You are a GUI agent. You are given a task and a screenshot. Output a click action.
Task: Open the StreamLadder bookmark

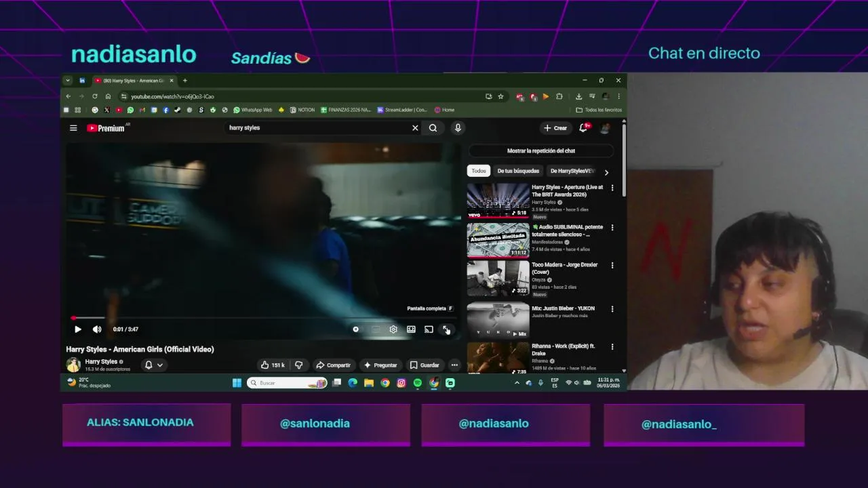click(402, 110)
